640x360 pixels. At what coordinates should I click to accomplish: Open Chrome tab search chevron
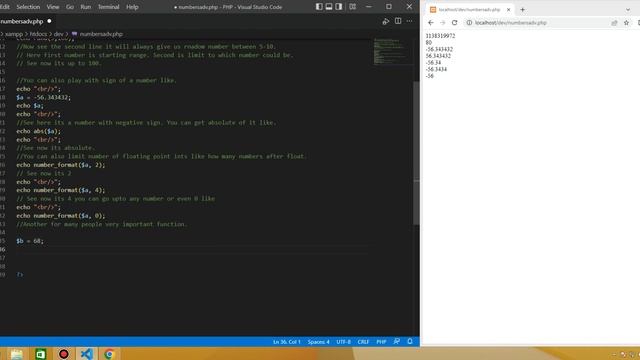click(x=628, y=9)
